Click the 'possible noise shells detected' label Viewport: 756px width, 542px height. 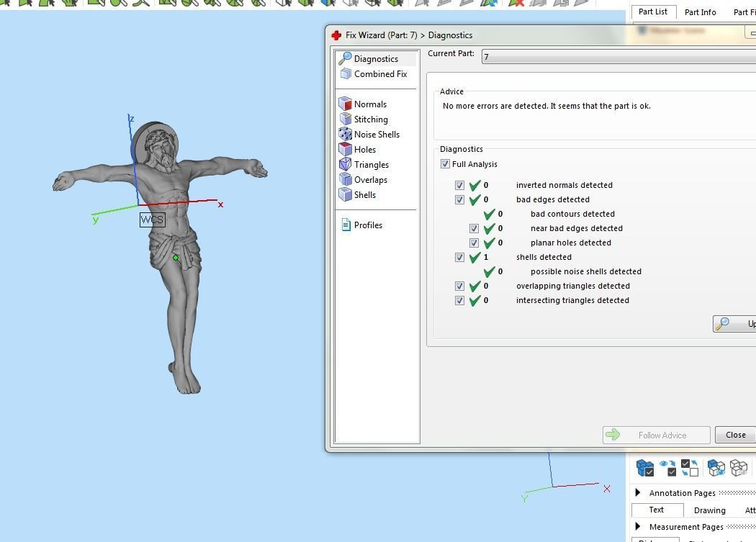click(x=586, y=271)
